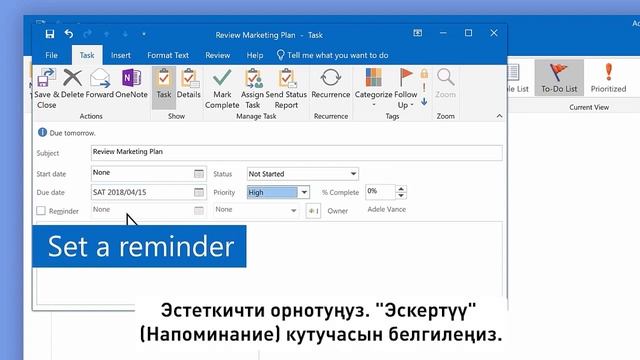Image resolution: width=640 pixels, height=360 pixels.
Task: Mark the task Complete
Action: (x=222, y=89)
